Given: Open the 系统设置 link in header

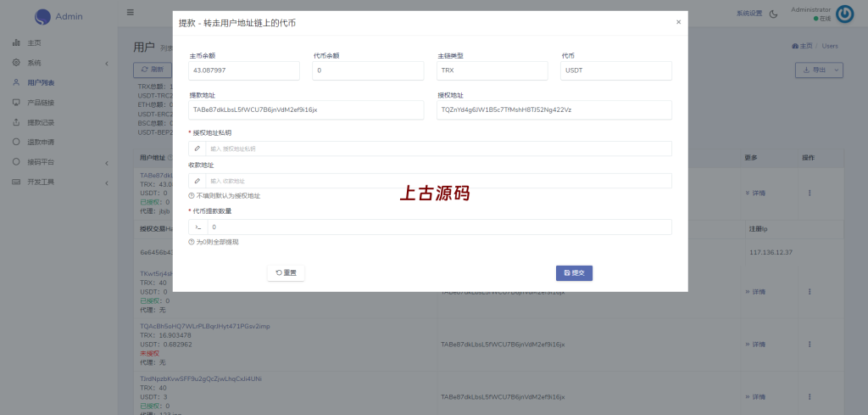Looking at the screenshot, I should pyautogui.click(x=749, y=14).
